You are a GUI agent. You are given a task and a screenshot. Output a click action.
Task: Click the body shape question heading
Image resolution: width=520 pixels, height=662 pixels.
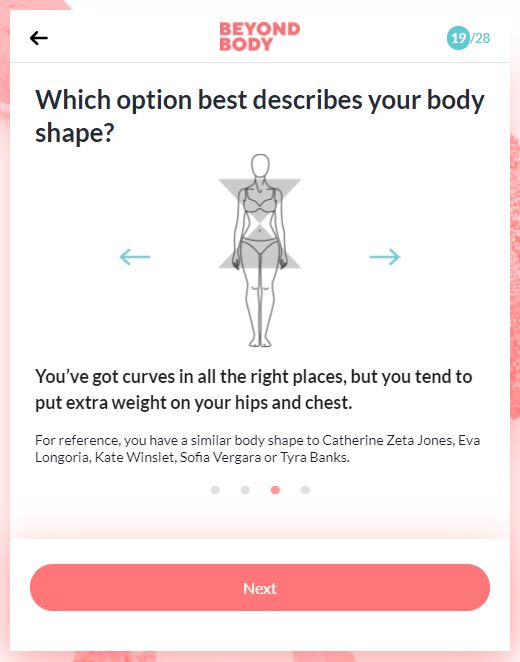click(x=260, y=116)
